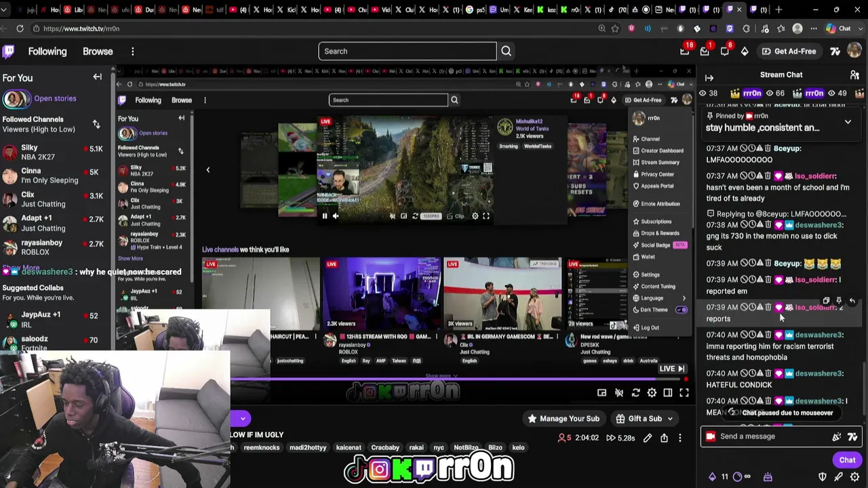Open chat settings gear icon
Screen dimensions: 868x488
click(x=855, y=477)
